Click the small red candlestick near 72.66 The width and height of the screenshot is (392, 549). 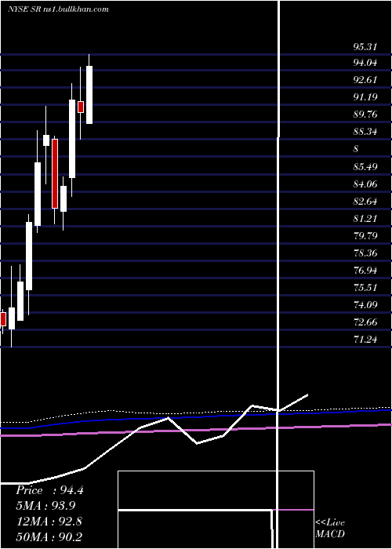3,319
